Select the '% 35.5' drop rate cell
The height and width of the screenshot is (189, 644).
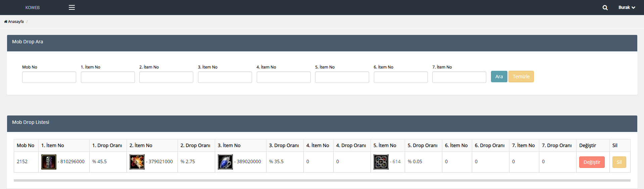pyautogui.click(x=285, y=162)
